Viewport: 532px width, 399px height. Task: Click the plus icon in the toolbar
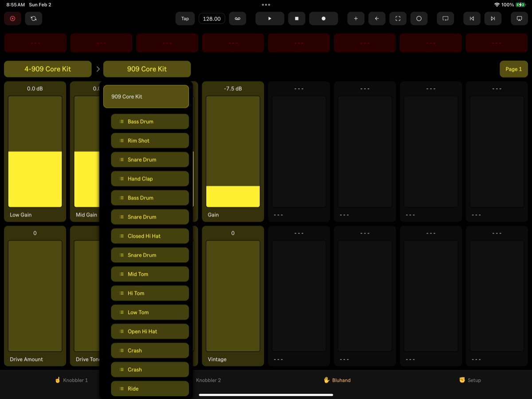(x=356, y=19)
